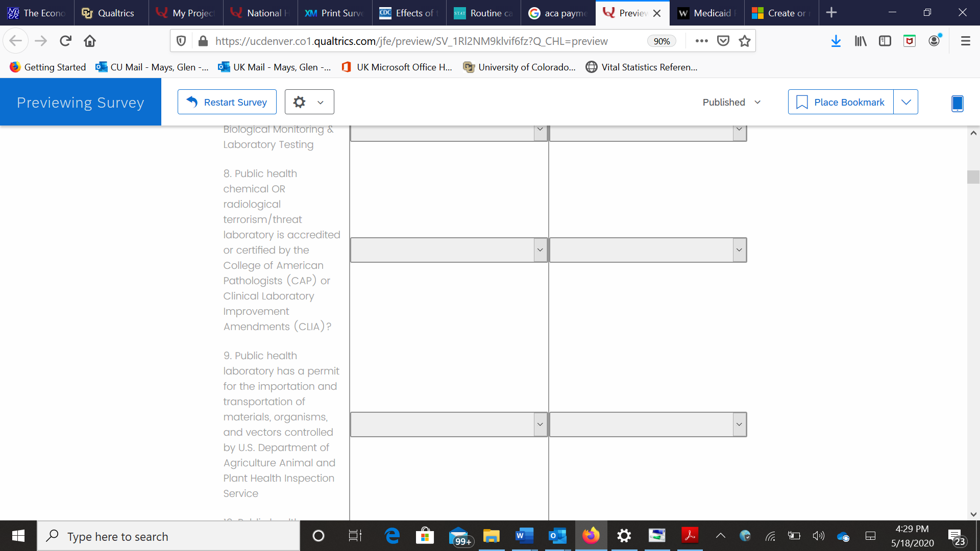Image resolution: width=980 pixels, height=551 pixels.
Task: Bookmark this page with star icon
Action: pyautogui.click(x=745, y=41)
